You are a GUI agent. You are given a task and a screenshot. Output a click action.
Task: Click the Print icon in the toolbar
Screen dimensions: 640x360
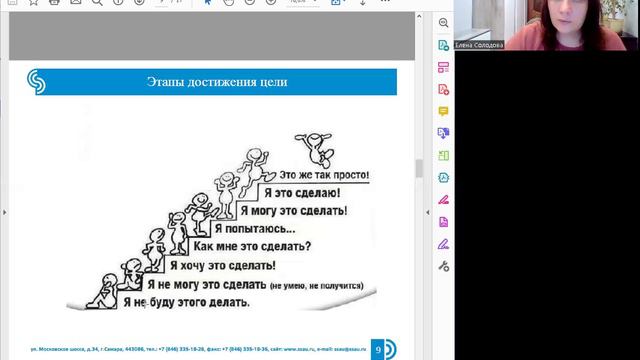(54, 2)
